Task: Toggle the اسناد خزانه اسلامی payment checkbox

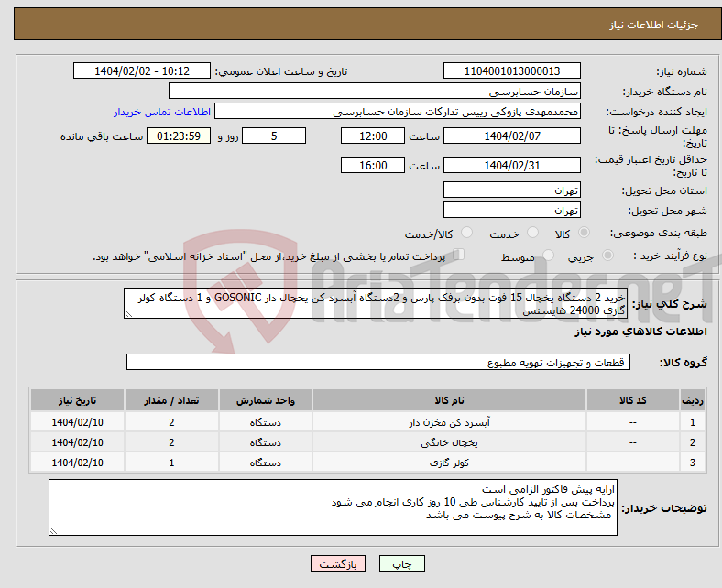Action: point(459,255)
